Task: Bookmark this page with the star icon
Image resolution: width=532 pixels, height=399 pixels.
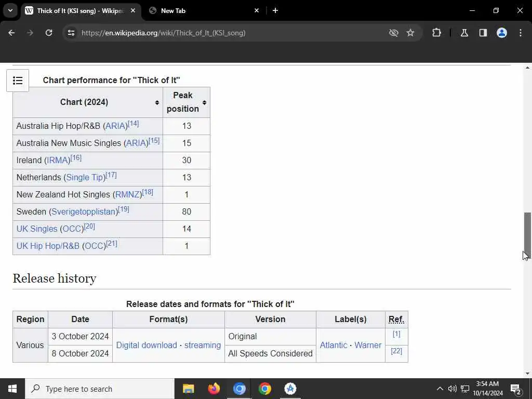Action: 410,33
